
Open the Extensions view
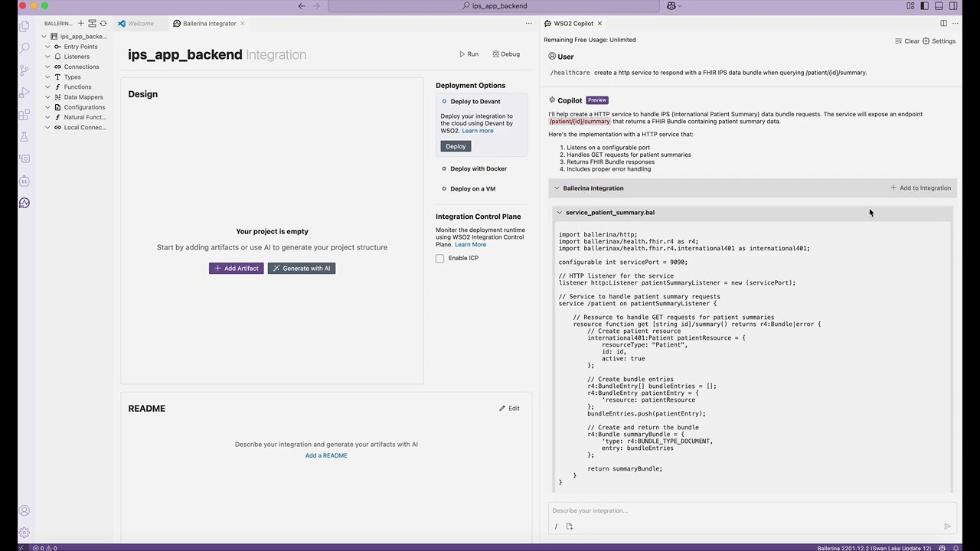pyautogui.click(x=24, y=114)
